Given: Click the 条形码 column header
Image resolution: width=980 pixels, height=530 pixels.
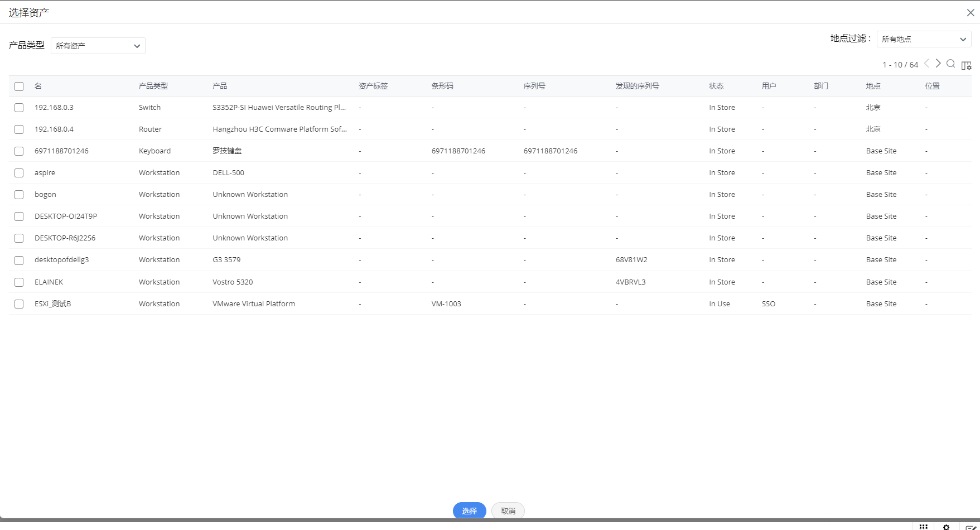Looking at the screenshot, I should click(x=442, y=86).
